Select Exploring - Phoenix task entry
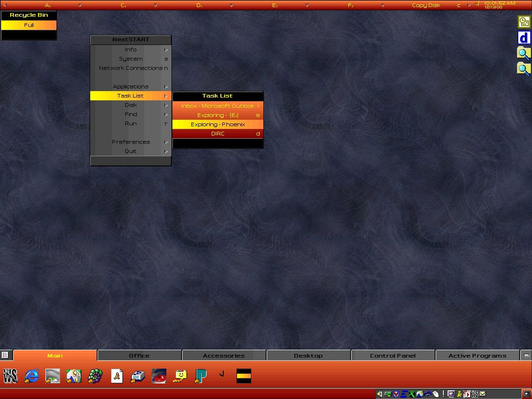This screenshot has width=532, height=399. (217, 124)
